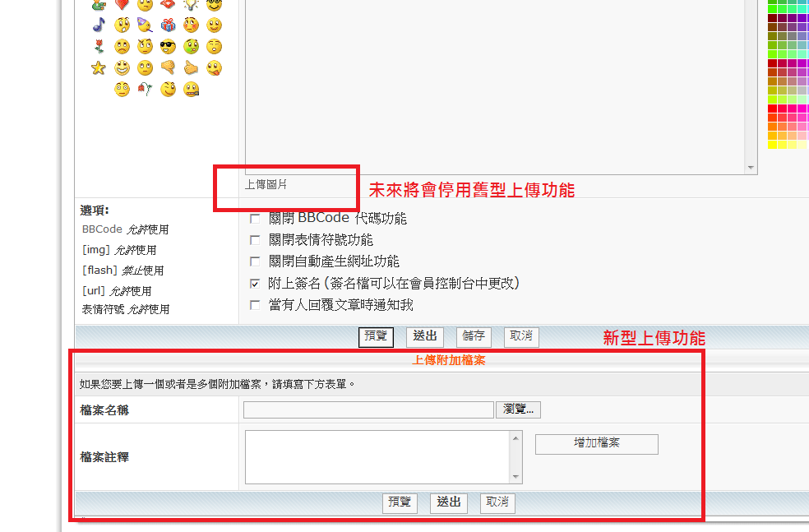Image resolution: width=809 pixels, height=532 pixels.
Task: Pick the sunglasses smiley emoticon
Action: pyautogui.click(x=168, y=46)
